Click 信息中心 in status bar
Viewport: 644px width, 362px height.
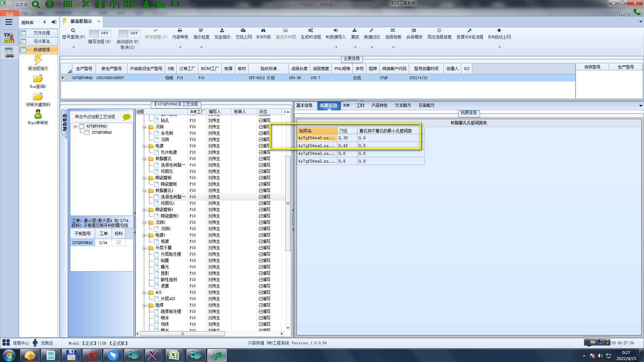pyautogui.click(x=21, y=343)
